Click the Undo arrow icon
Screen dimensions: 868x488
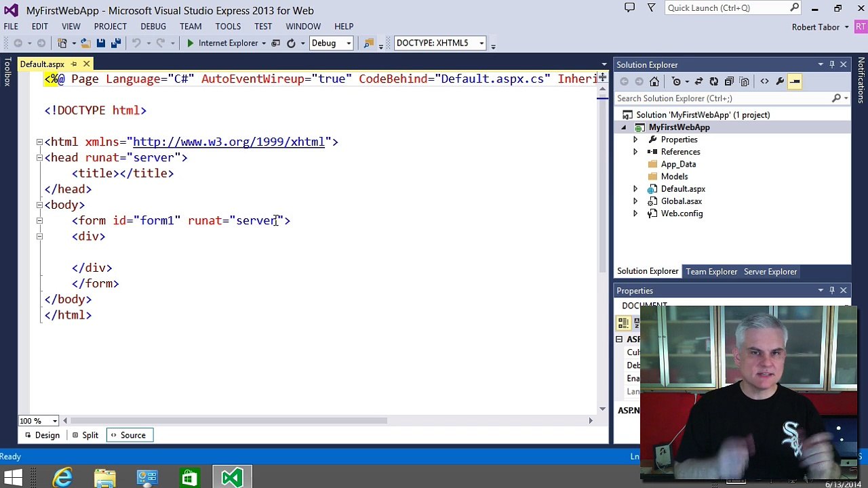point(136,43)
